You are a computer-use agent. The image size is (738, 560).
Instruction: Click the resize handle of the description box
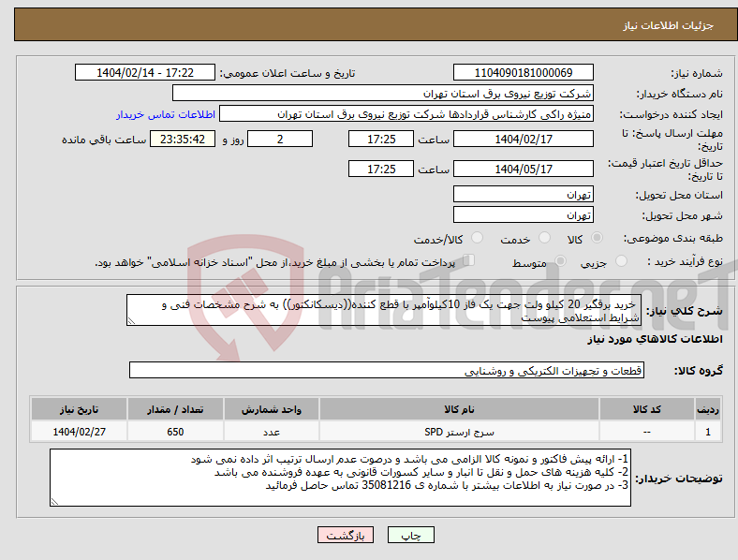(x=131, y=321)
